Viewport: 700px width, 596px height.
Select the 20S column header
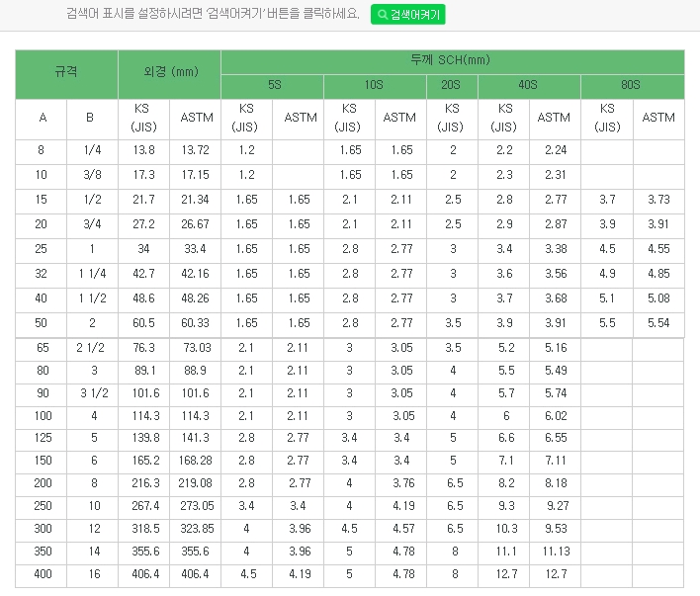tap(451, 86)
